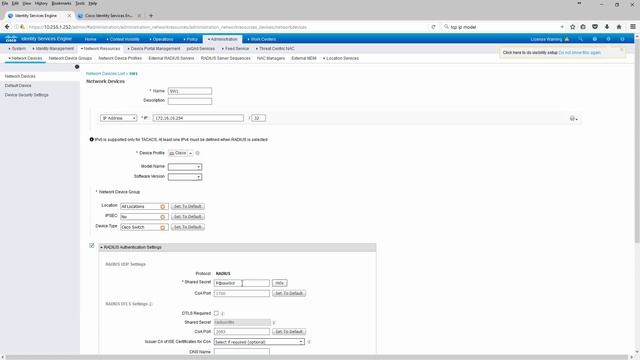Click the gear icon at the IP address row
Screen dimensions: 640x360
(x=573, y=118)
